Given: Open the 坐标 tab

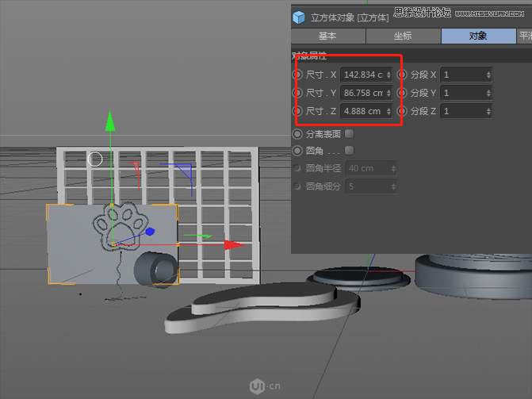Looking at the screenshot, I should point(403,36).
